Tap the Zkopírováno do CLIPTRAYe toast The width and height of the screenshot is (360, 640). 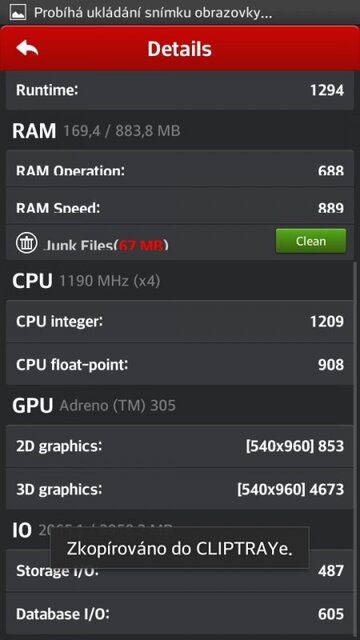click(180, 549)
